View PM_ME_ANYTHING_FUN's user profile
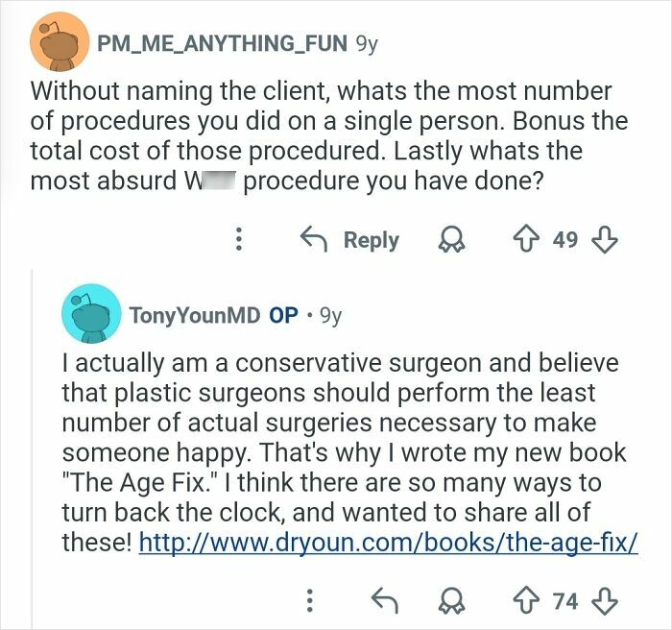The width and height of the screenshot is (672, 630). 221,43
